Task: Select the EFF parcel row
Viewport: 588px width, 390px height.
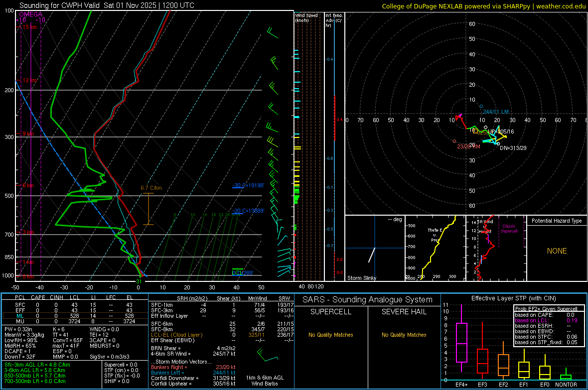Action: click(74, 310)
